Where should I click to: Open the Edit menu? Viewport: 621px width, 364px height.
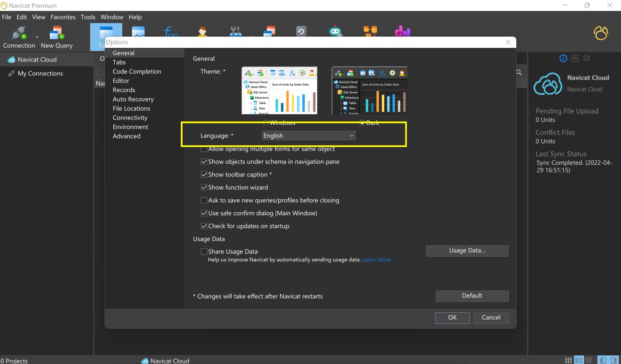point(22,17)
